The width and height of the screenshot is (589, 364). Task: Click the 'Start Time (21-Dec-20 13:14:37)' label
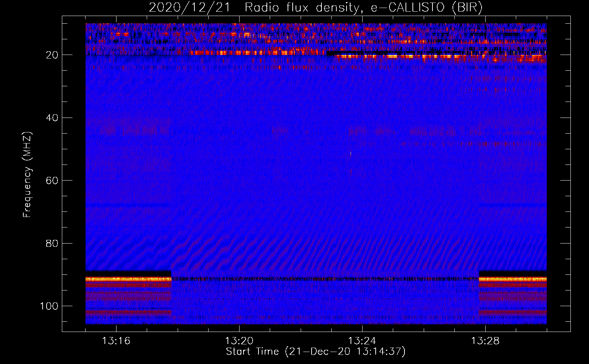point(316,352)
